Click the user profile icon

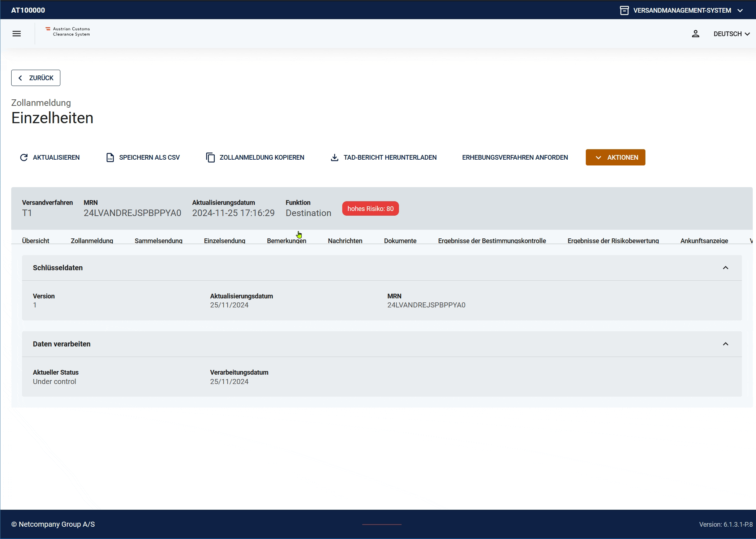(695, 34)
